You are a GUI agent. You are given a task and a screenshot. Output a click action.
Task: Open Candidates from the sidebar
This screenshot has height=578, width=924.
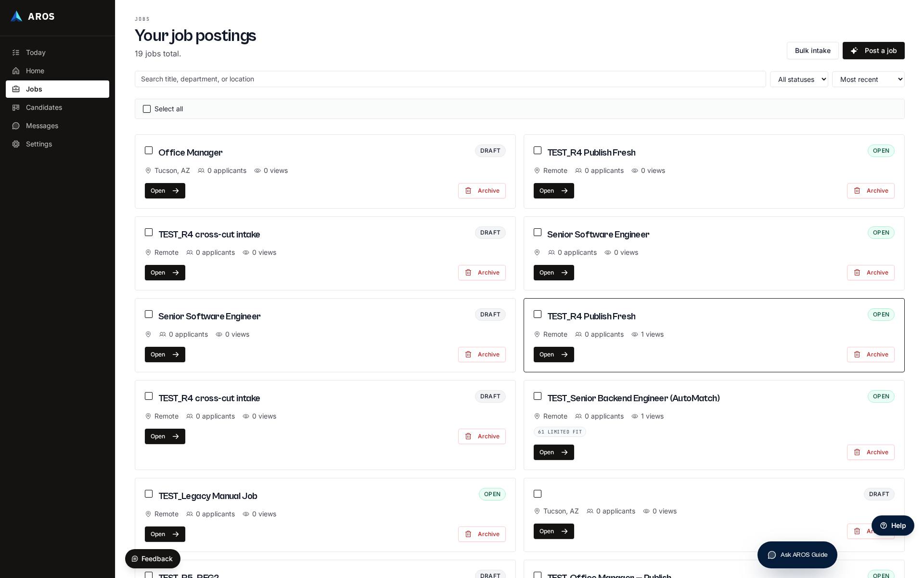pyautogui.click(x=57, y=107)
